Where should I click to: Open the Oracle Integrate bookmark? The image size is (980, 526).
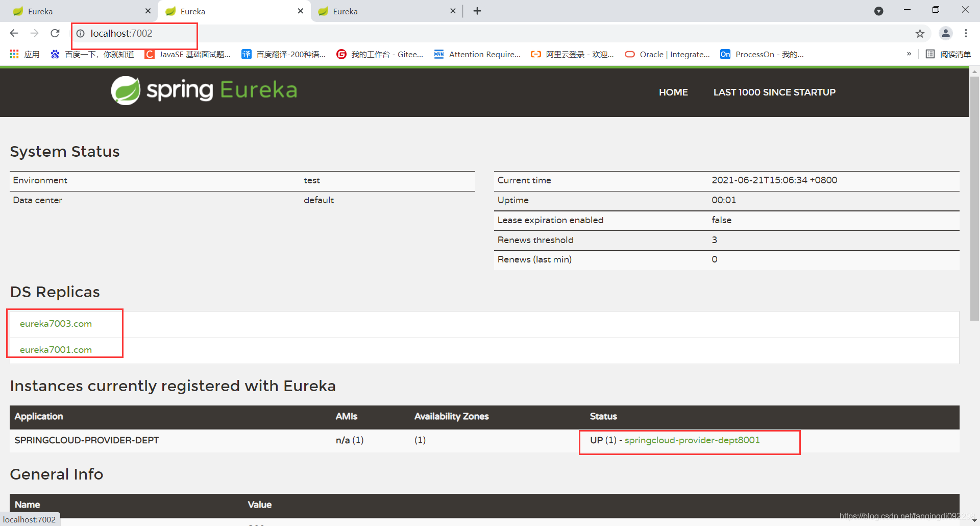click(x=667, y=54)
